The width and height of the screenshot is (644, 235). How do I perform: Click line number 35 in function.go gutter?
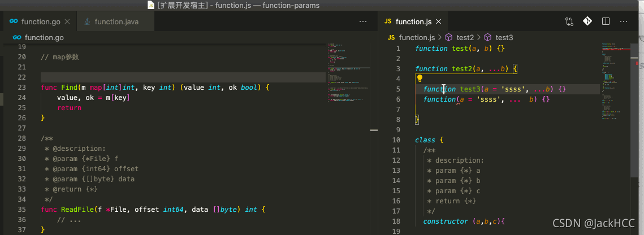[x=21, y=209]
